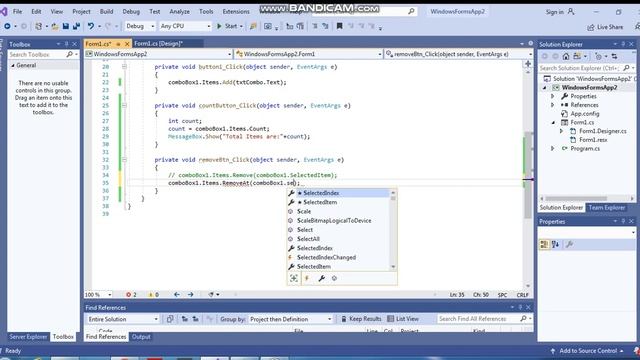Click the split editor plus icon
This screenshot has height=360, width=640.
point(528,64)
